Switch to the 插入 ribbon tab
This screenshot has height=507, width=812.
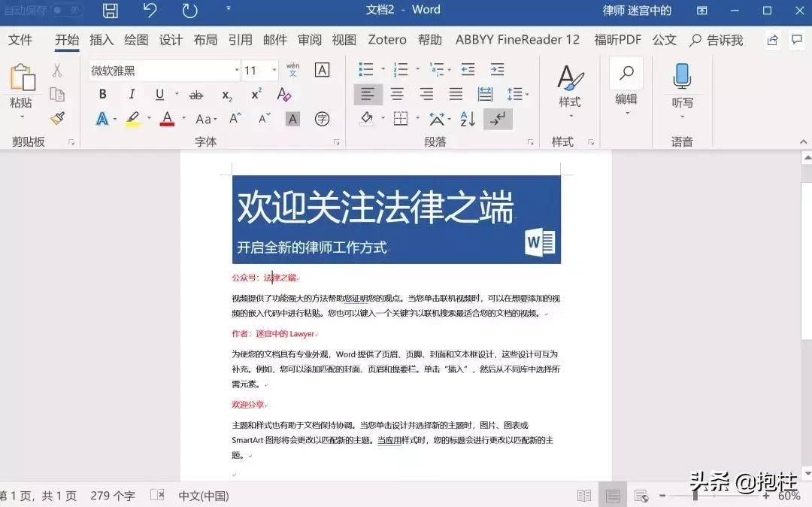(x=101, y=40)
